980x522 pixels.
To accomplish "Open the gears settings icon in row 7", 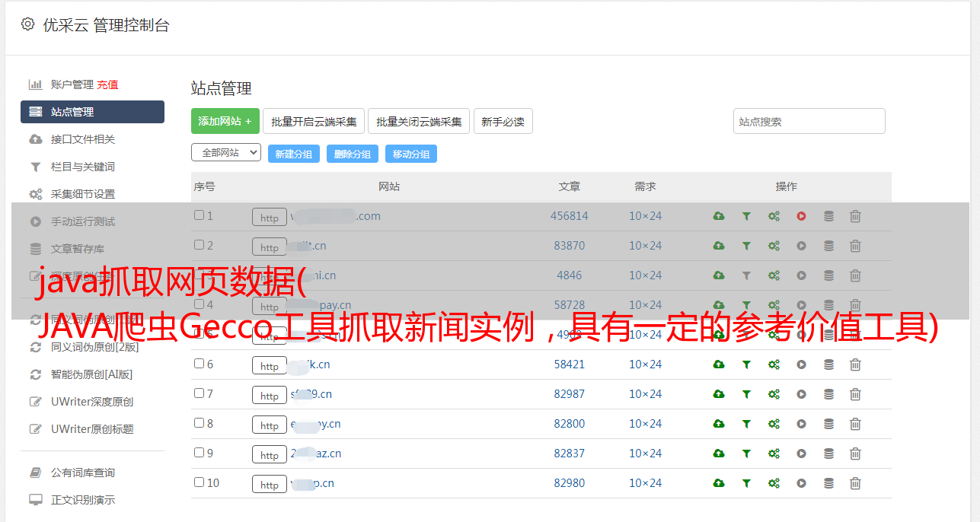I will 774,394.
